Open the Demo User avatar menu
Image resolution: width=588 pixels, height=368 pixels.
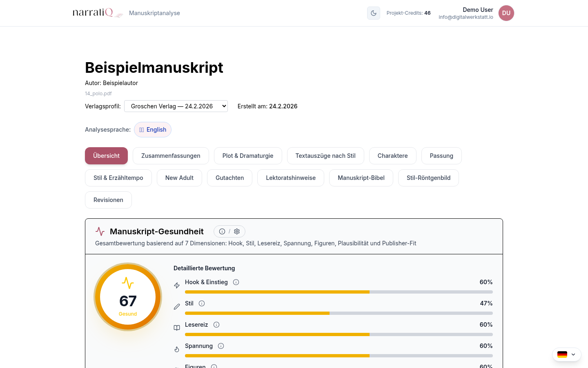click(506, 13)
